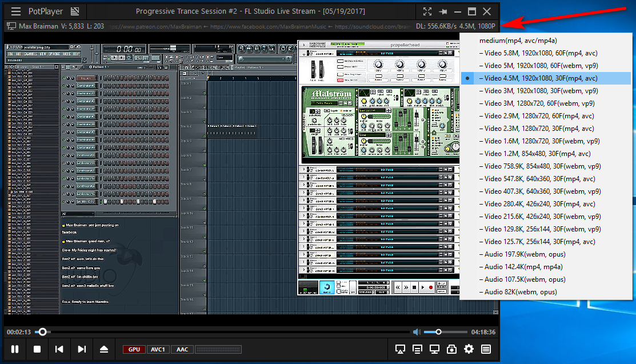Click the skin icon next to PotPlayer
The width and height of the screenshot is (636, 364).
coord(75,11)
